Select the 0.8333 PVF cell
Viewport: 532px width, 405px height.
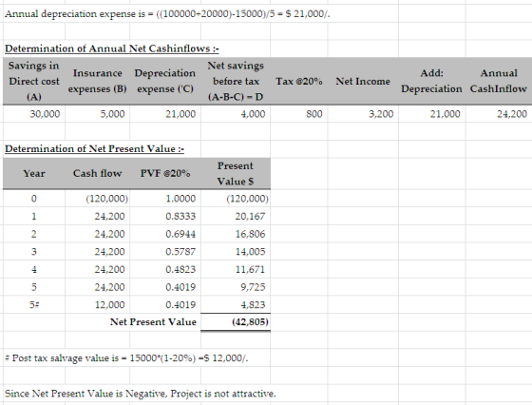coord(165,216)
